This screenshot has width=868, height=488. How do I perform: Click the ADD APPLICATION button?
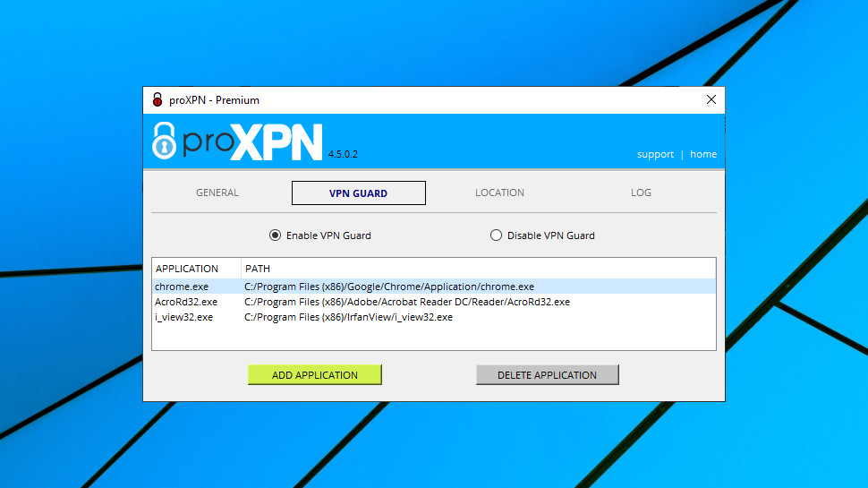pos(314,375)
